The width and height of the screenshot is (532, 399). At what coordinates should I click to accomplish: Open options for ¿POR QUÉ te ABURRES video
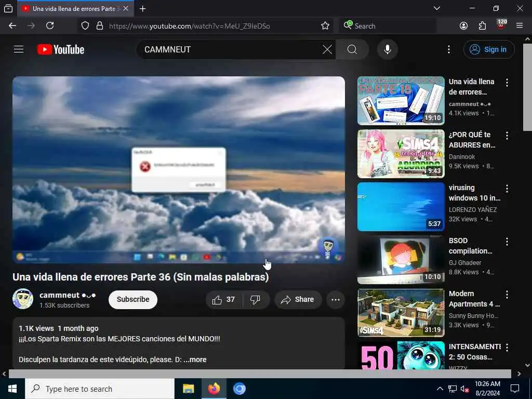(507, 136)
